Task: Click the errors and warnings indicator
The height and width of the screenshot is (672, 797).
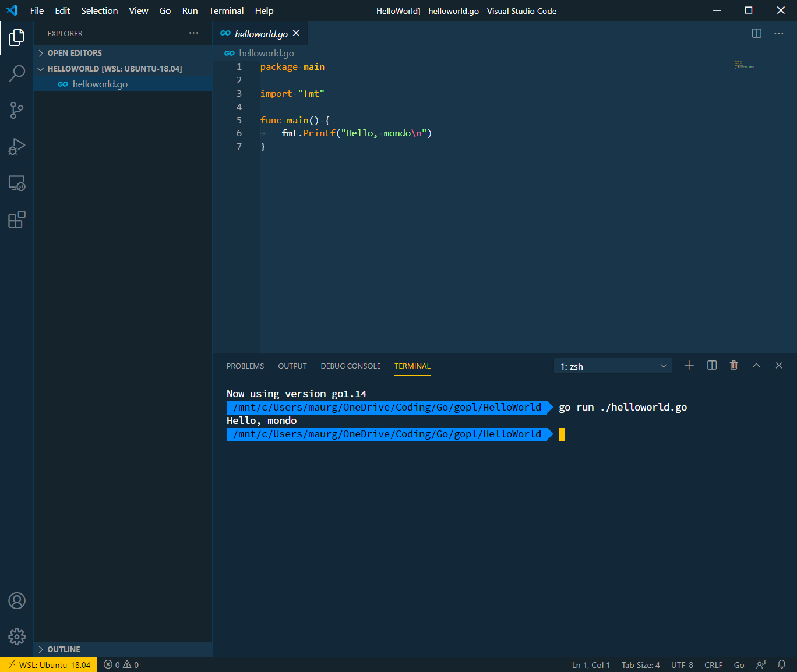Action: point(121,664)
